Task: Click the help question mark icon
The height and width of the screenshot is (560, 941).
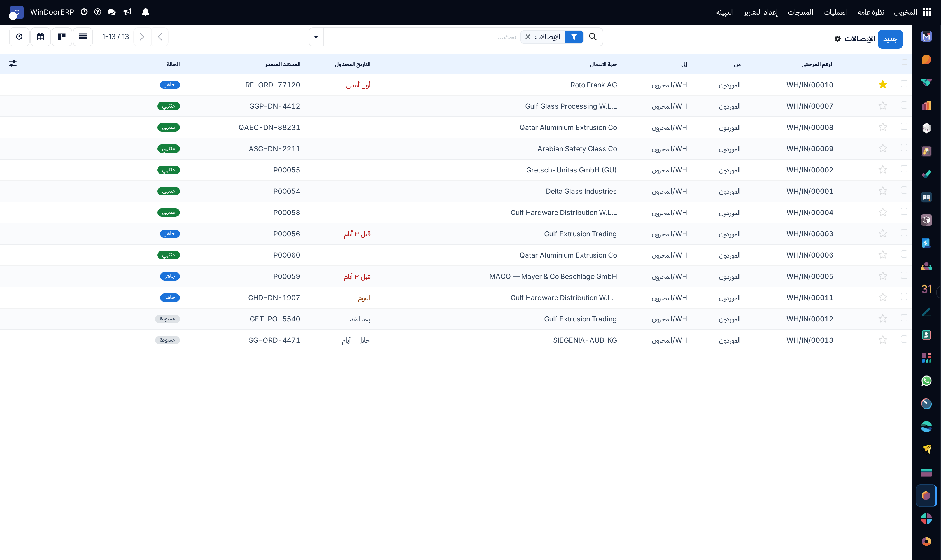Action: click(97, 12)
